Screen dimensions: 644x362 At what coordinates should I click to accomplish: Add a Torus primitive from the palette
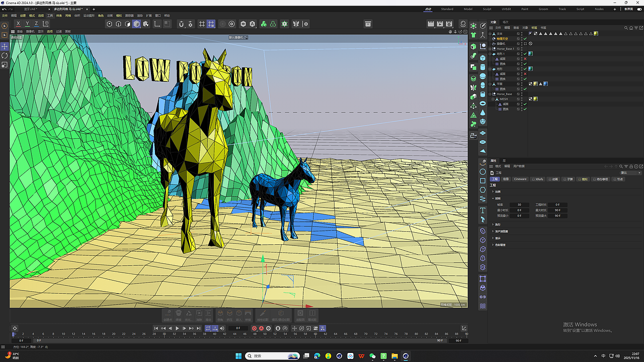(x=482, y=103)
